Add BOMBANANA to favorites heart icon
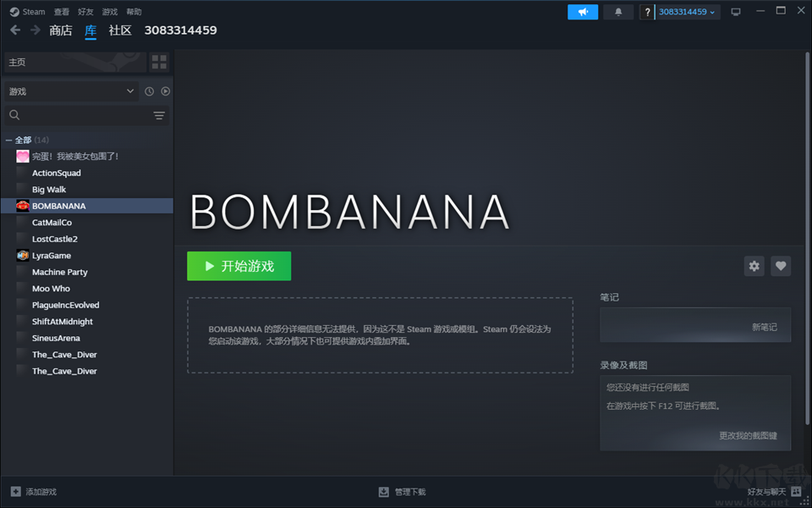This screenshot has height=508, width=812. pyautogui.click(x=781, y=266)
